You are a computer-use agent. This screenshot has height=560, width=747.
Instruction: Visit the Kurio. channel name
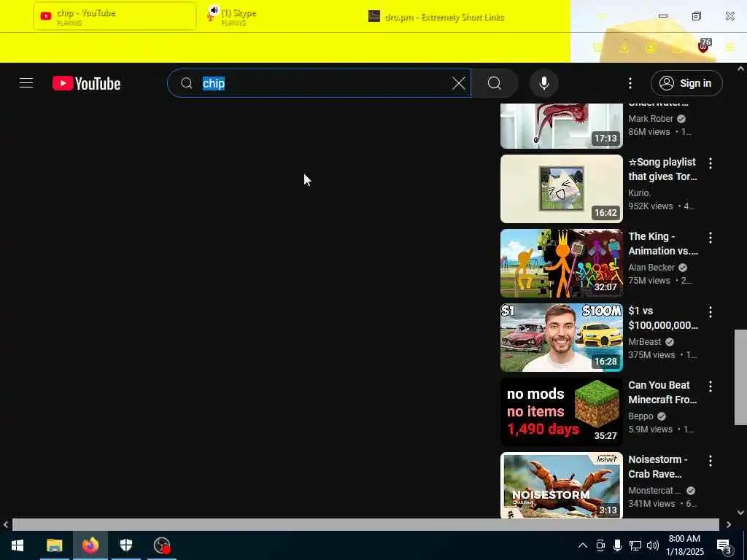639,192
